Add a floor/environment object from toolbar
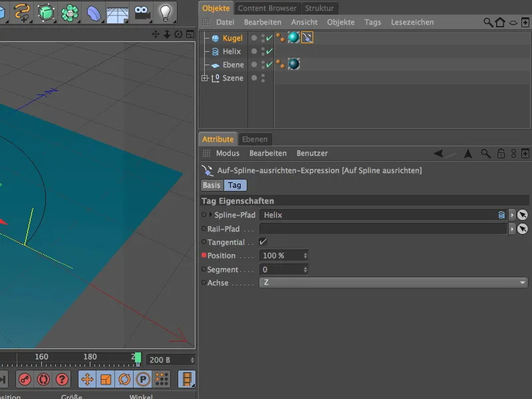This screenshot has width=532, height=399. click(118, 13)
